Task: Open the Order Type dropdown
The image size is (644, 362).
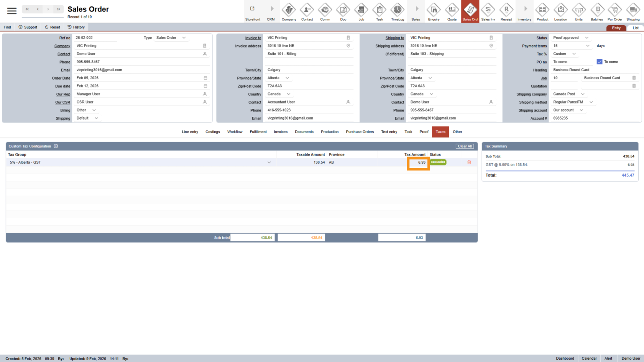Action: [184, 38]
